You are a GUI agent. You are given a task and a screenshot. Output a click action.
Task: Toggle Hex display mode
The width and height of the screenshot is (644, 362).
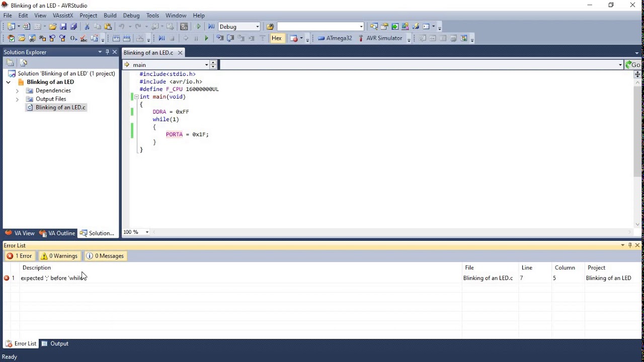point(277,38)
